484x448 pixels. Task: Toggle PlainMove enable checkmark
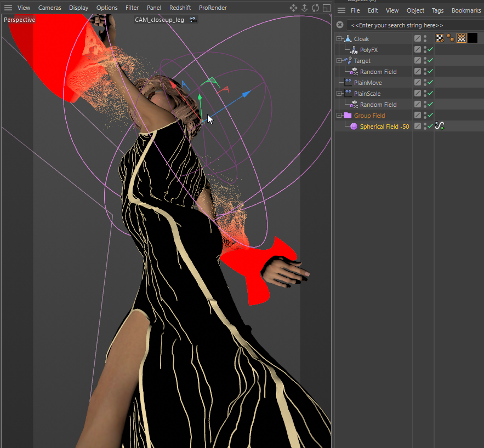click(x=430, y=83)
